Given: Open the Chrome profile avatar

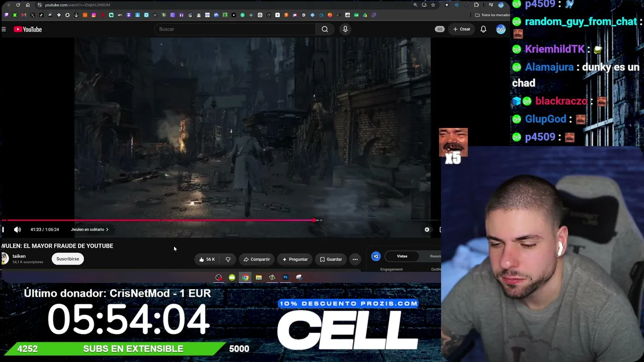Looking at the screenshot, I should click(x=501, y=5).
